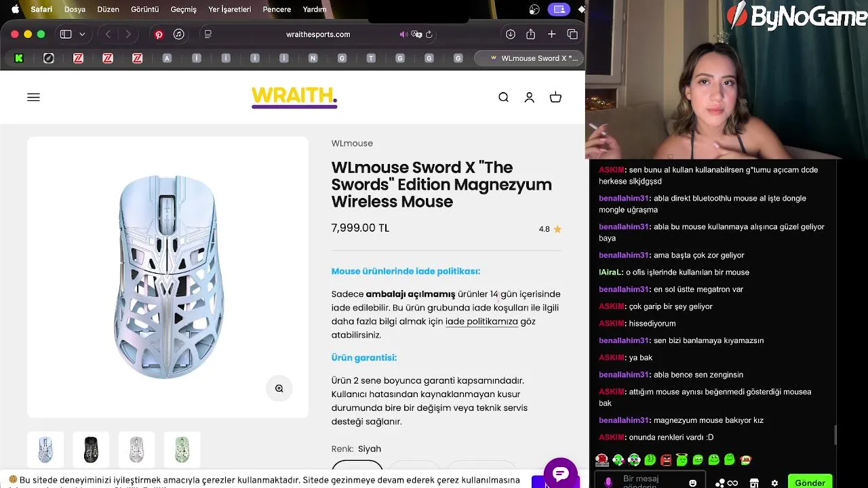
Task: Show Safari downloads
Action: [x=511, y=34]
